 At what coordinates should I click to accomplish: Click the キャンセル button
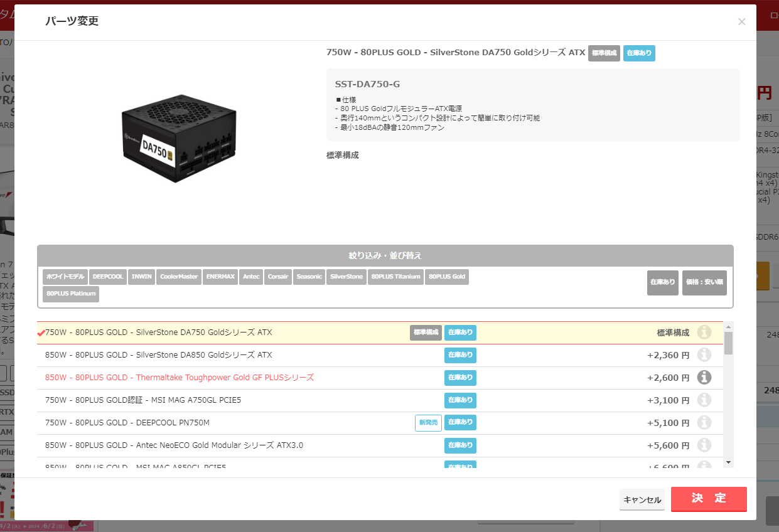642,499
